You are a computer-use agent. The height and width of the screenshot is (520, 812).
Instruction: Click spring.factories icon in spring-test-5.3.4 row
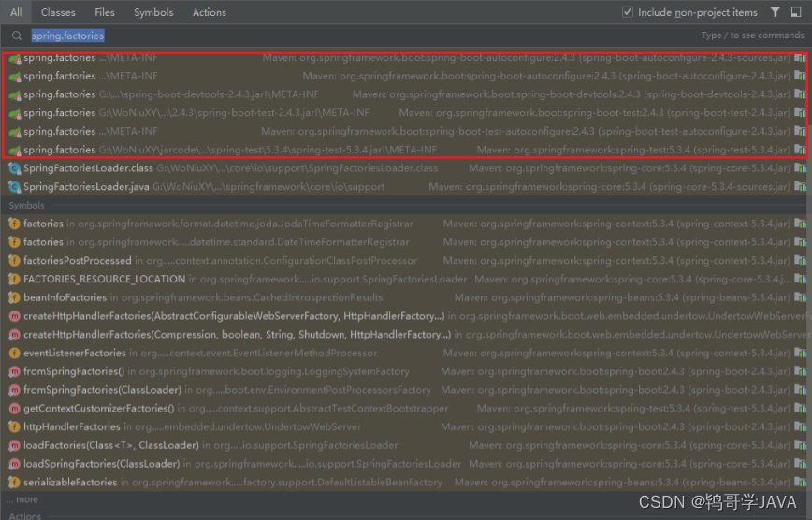(x=15, y=151)
